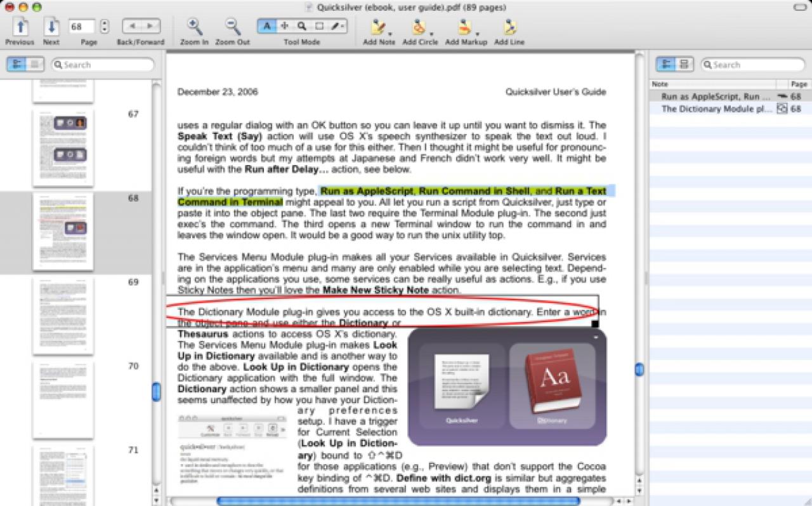The width and height of the screenshot is (812, 506).
Task: Go to the previous page
Action: pos(20,27)
